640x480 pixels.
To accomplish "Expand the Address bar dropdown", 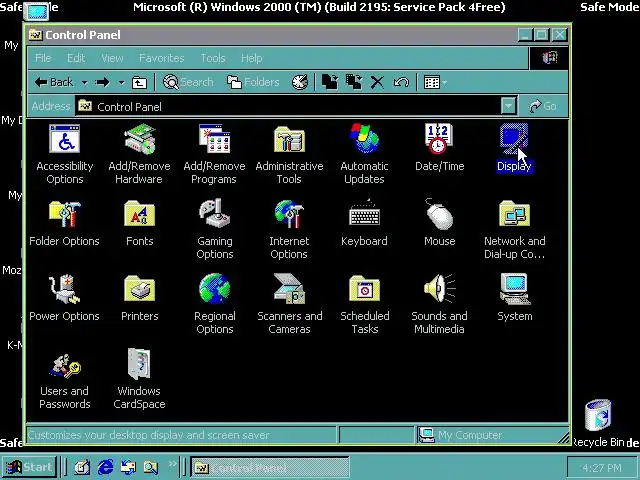I will (509, 107).
